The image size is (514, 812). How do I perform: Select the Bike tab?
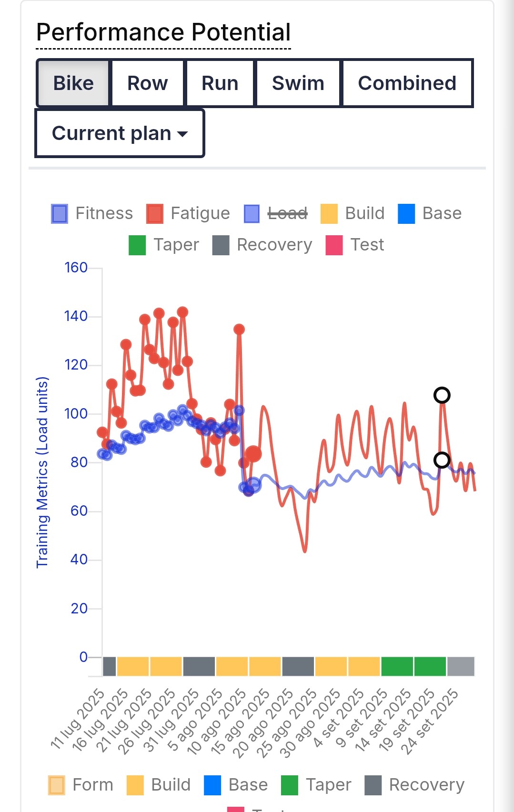[x=73, y=83]
